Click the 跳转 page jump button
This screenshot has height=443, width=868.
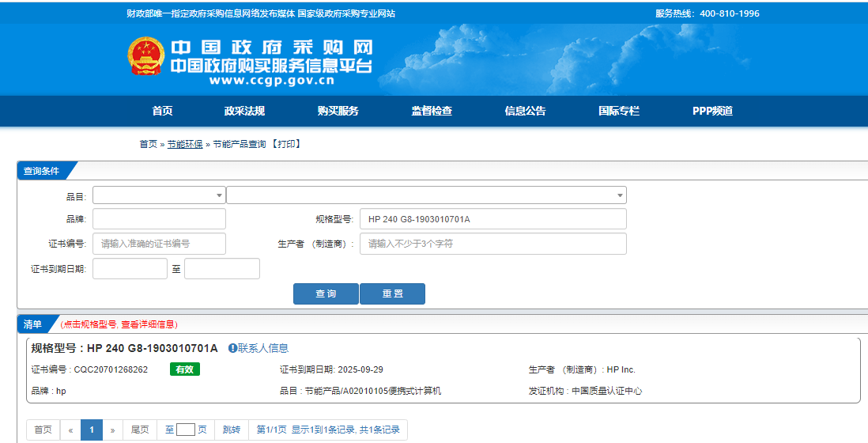click(x=231, y=430)
